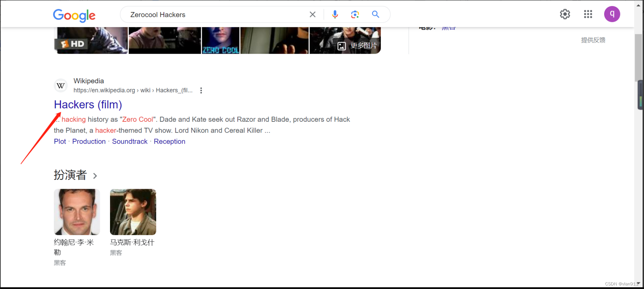Click the vertical scrollbar thumb
644x289 pixels.
638,58
